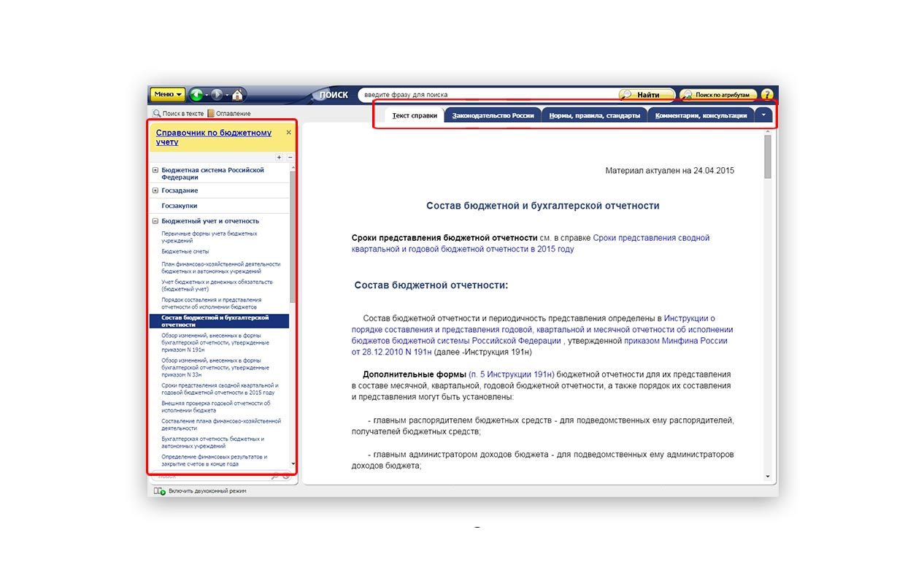
Task: Open the Инструкции о порядке составления link
Action: click(542, 329)
